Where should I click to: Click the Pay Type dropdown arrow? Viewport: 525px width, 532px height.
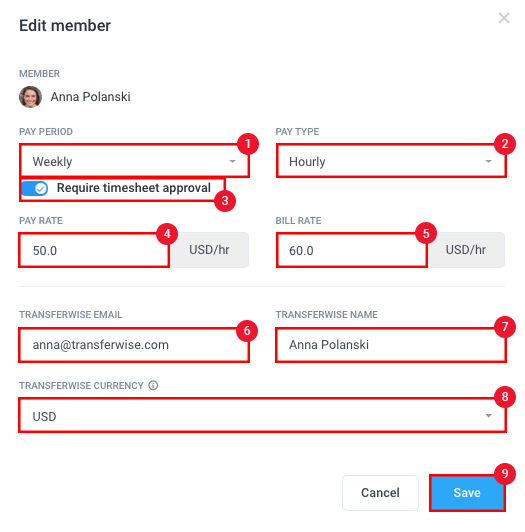(x=488, y=161)
